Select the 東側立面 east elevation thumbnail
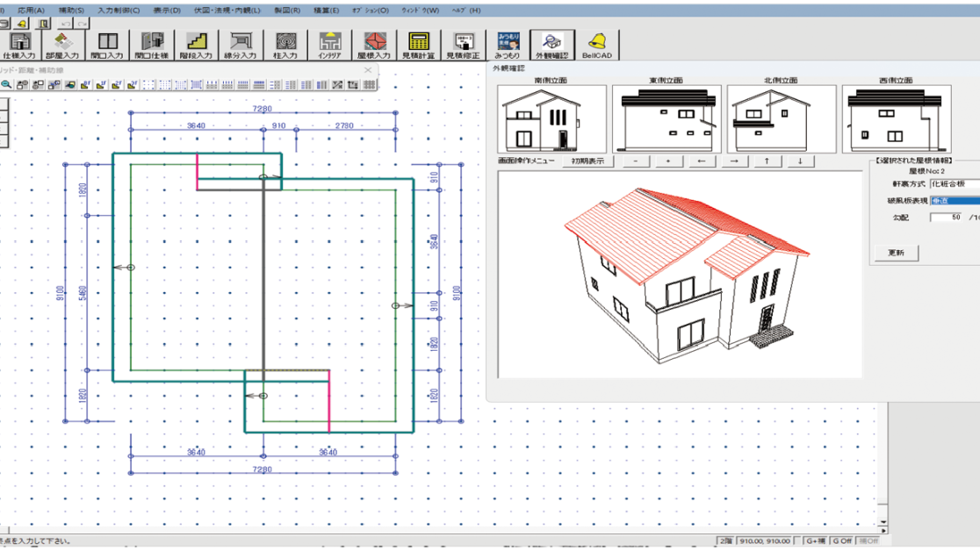This screenshot has width=980, height=551. pos(667,118)
